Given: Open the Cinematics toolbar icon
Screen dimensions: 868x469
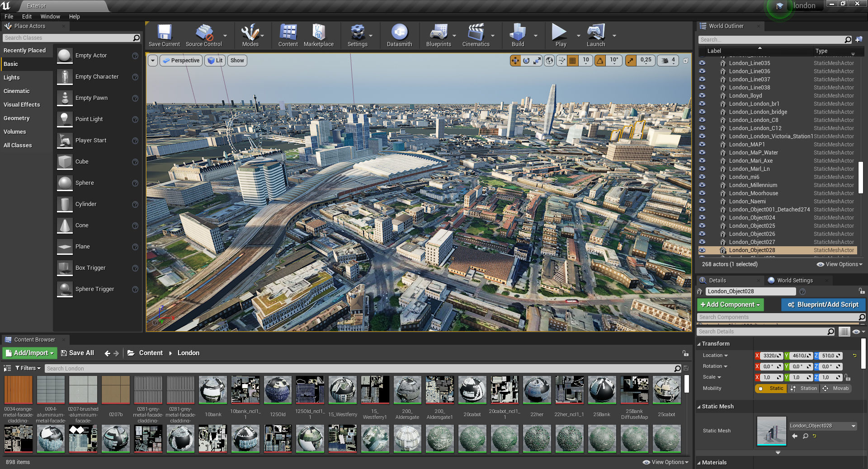Looking at the screenshot, I should (x=476, y=35).
